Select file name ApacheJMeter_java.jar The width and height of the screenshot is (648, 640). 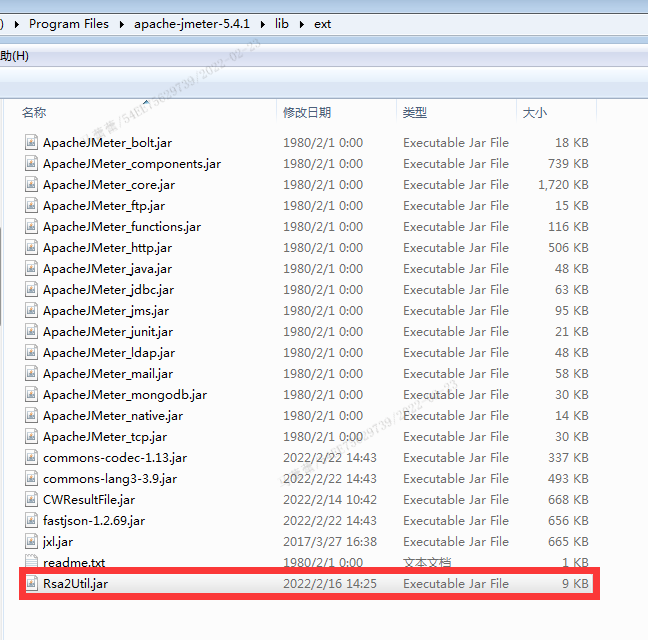(x=107, y=269)
